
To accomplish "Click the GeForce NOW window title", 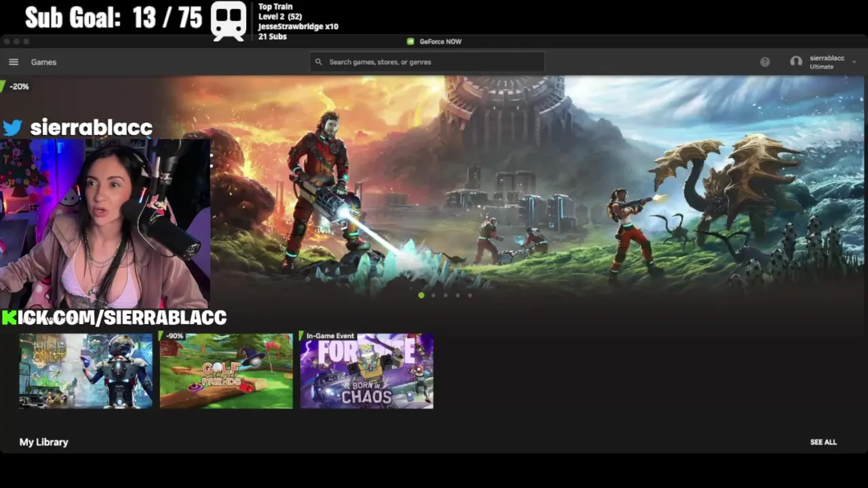I will [440, 41].
